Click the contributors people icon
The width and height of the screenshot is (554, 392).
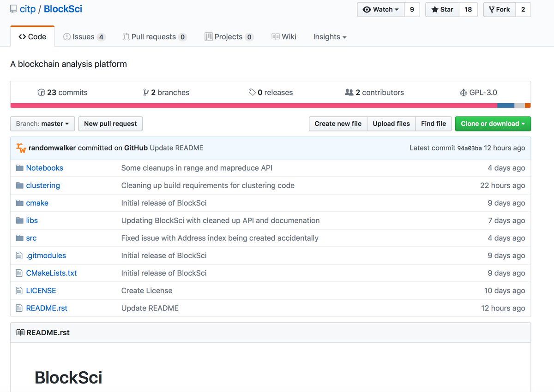click(x=349, y=92)
